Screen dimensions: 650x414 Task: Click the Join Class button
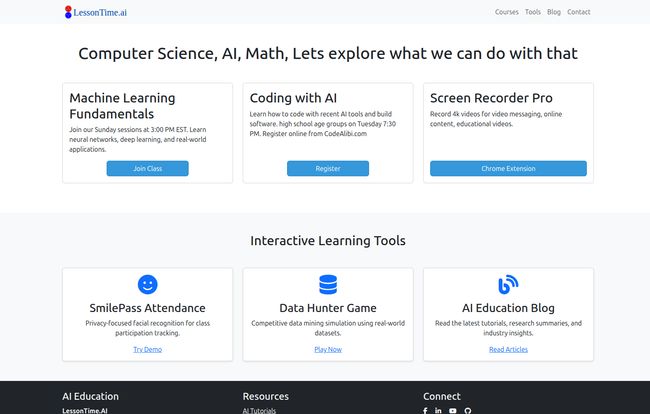click(x=148, y=168)
